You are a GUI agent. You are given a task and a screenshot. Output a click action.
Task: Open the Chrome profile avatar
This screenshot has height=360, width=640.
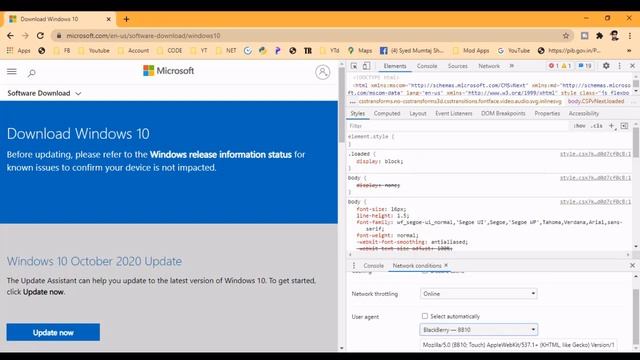[x=614, y=36]
